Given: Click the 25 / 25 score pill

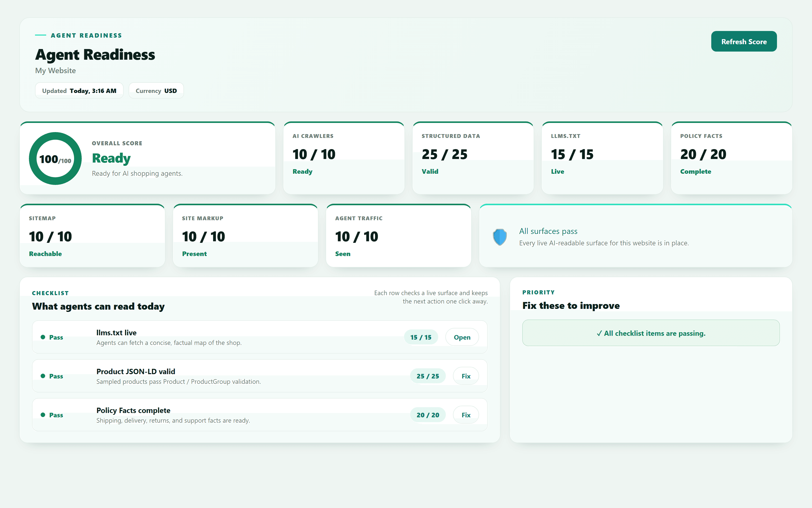Looking at the screenshot, I should (428, 376).
